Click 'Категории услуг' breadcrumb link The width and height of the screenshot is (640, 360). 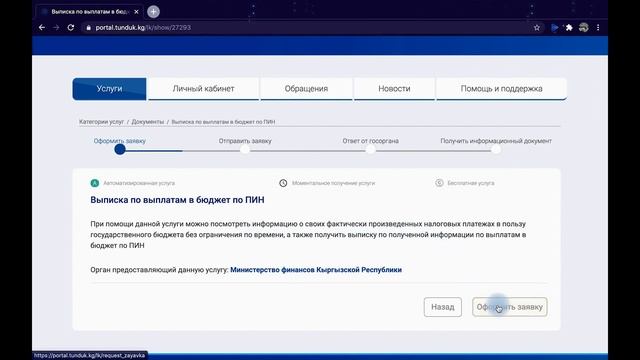[101, 122]
